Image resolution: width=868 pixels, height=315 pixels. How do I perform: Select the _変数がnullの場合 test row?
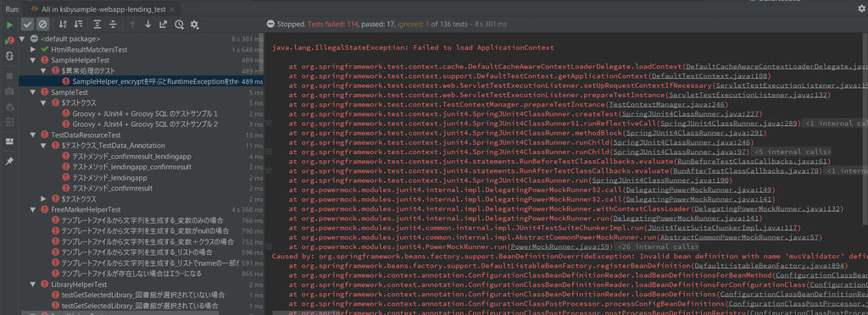click(x=141, y=230)
